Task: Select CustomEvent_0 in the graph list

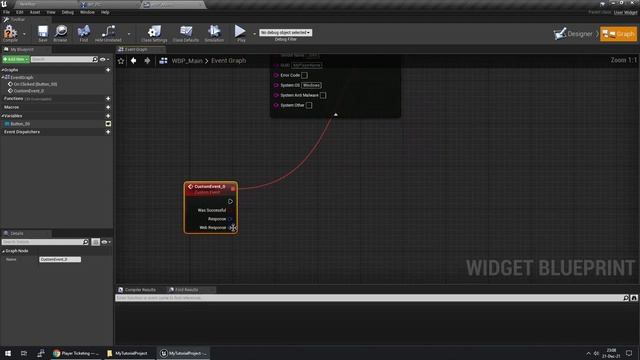Action: [x=29, y=91]
